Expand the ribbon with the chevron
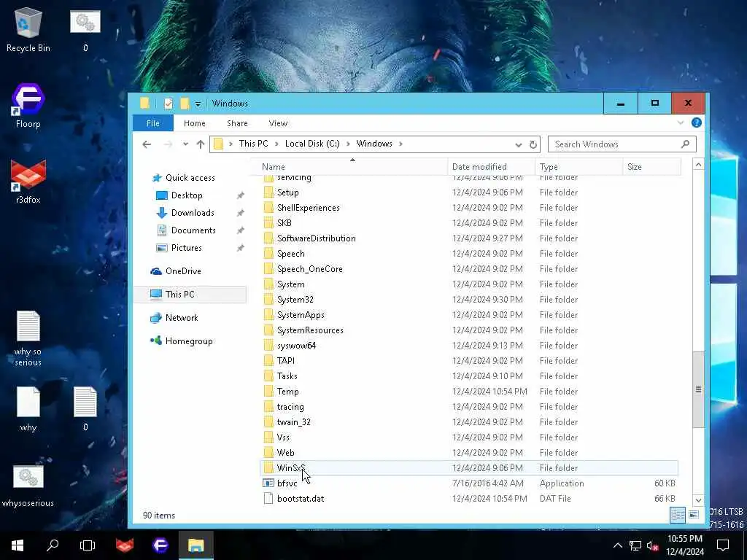The height and width of the screenshot is (560, 747). point(681,122)
